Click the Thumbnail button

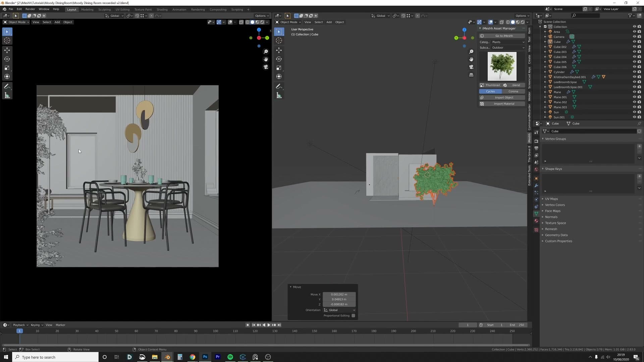click(x=490, y=85)
